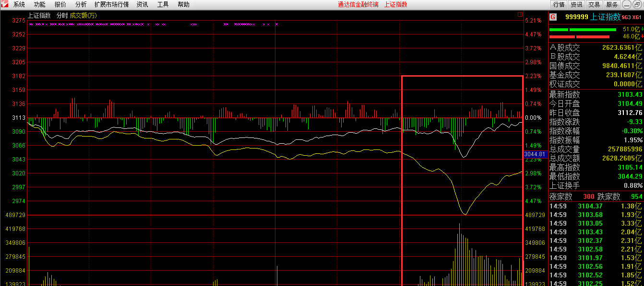Viewport: 644px width, 286px height.
Task: Click the 最低指数 value 3044.29
Action: click(x=630, y=176)
